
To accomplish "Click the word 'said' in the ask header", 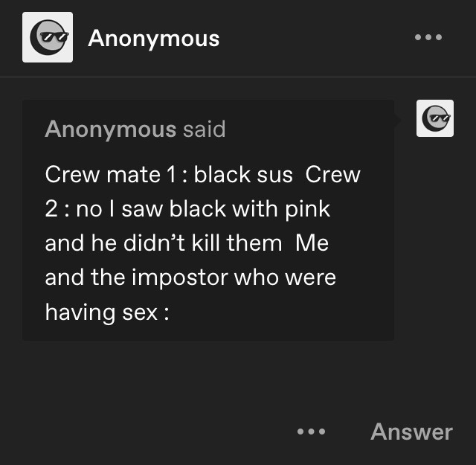I will click(205, 129).
